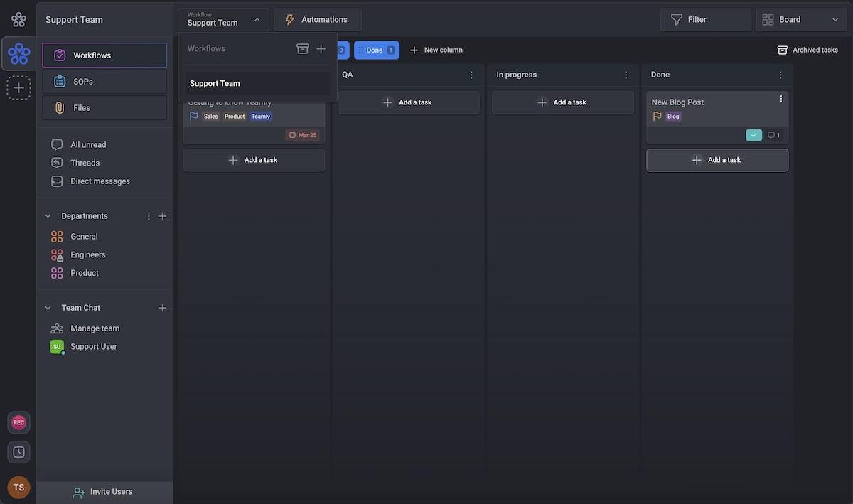Viewport: 853px width, 504px height.
Task: Toggle the Done column filter chip
Action: click(x=376, y=50)
